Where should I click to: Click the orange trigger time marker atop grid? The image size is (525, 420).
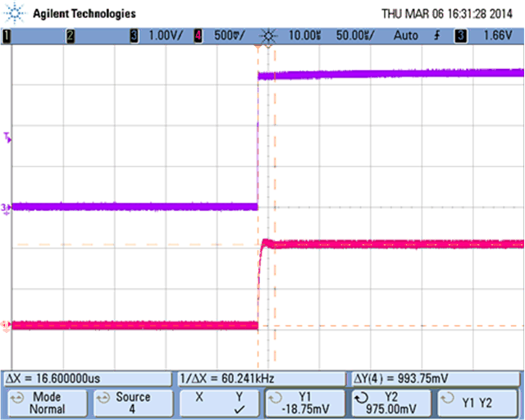258,48
